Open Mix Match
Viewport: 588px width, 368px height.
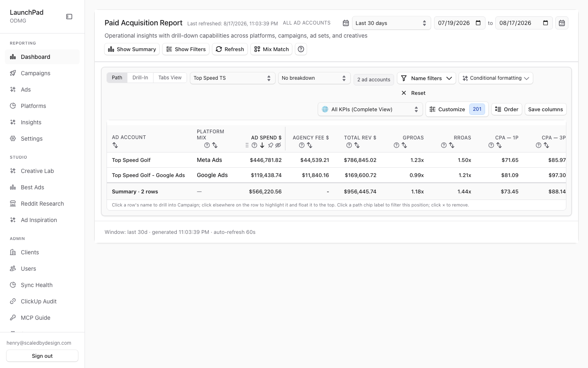click(x=272, y=49)
